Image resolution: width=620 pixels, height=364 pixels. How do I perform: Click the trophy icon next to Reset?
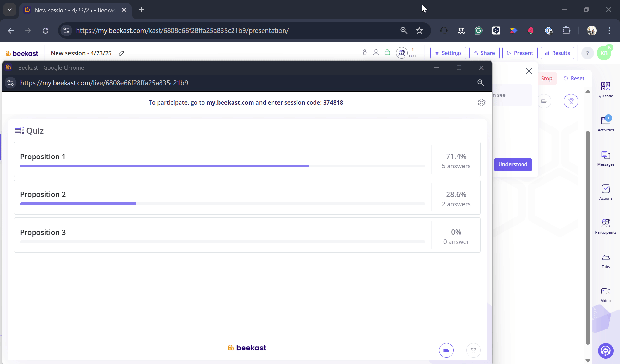pyautogui.click(x=571, y=101)
